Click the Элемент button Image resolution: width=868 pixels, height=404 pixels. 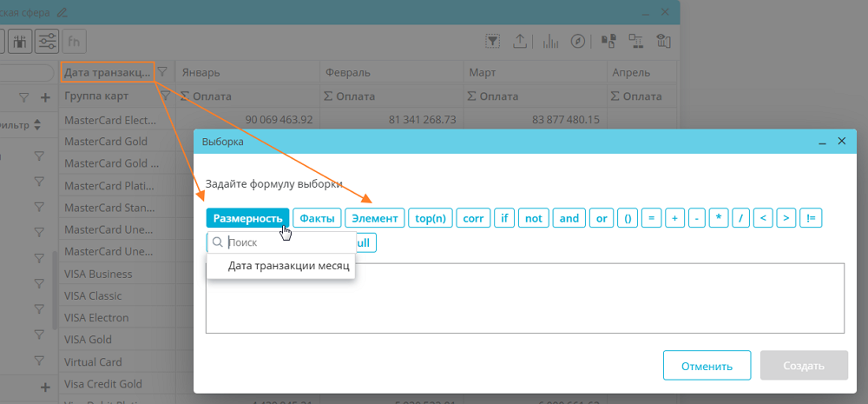point(374,218)
